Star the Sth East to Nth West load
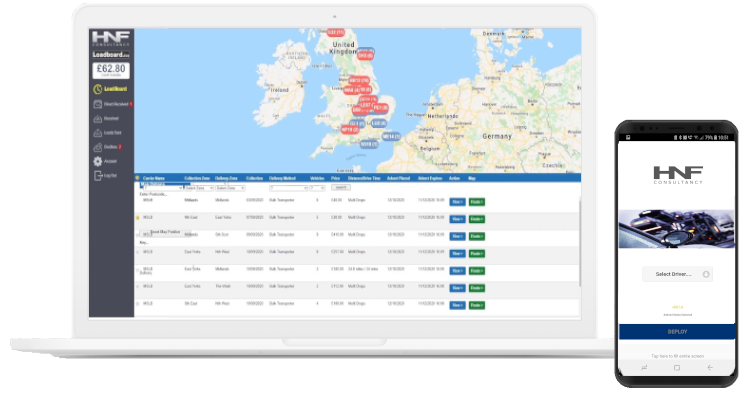 click(x=138, y=304)
